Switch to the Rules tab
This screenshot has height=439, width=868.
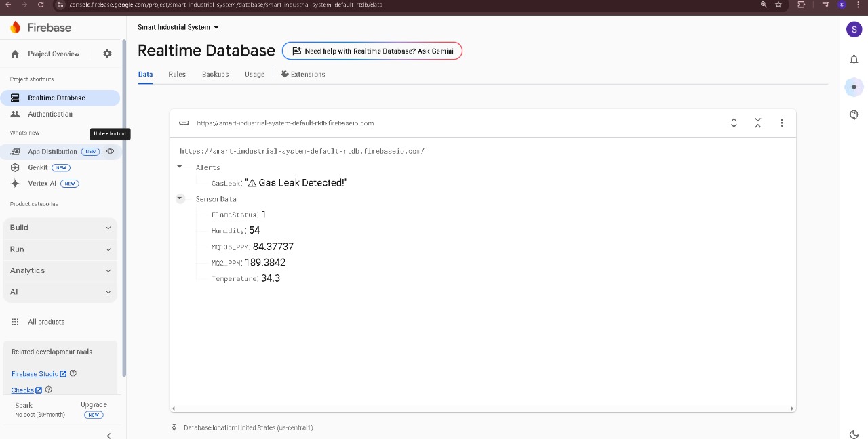click(x=177, y=75)
